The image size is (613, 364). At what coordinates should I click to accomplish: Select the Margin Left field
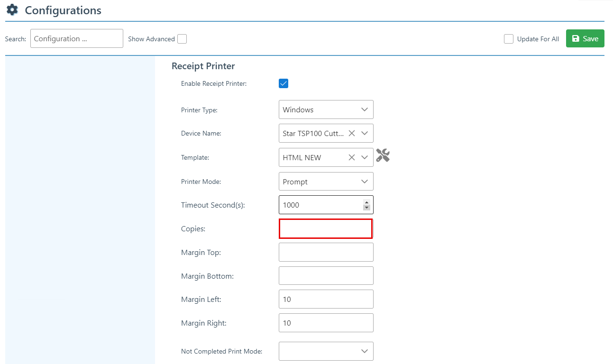click(326, 300)
